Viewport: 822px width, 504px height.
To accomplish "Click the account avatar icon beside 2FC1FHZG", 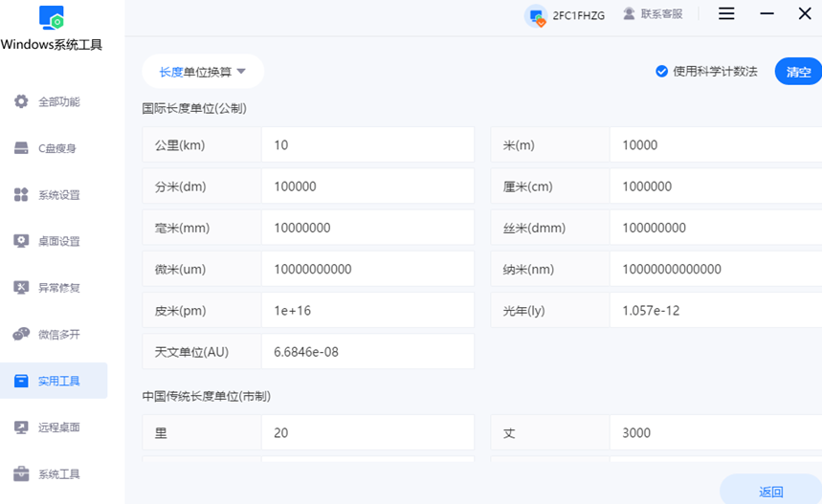I will tap(537, 16).
